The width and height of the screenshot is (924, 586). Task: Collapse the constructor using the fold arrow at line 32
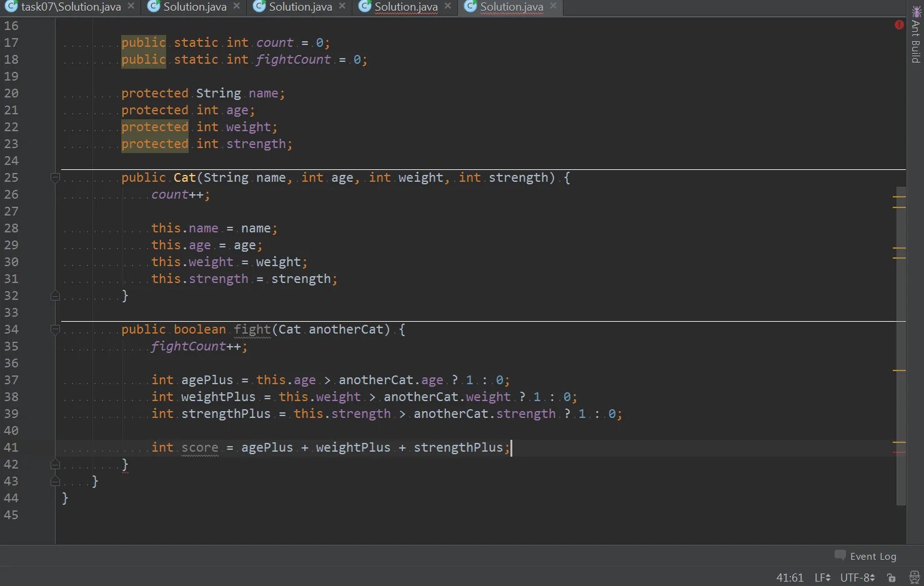tap(55, 295)
